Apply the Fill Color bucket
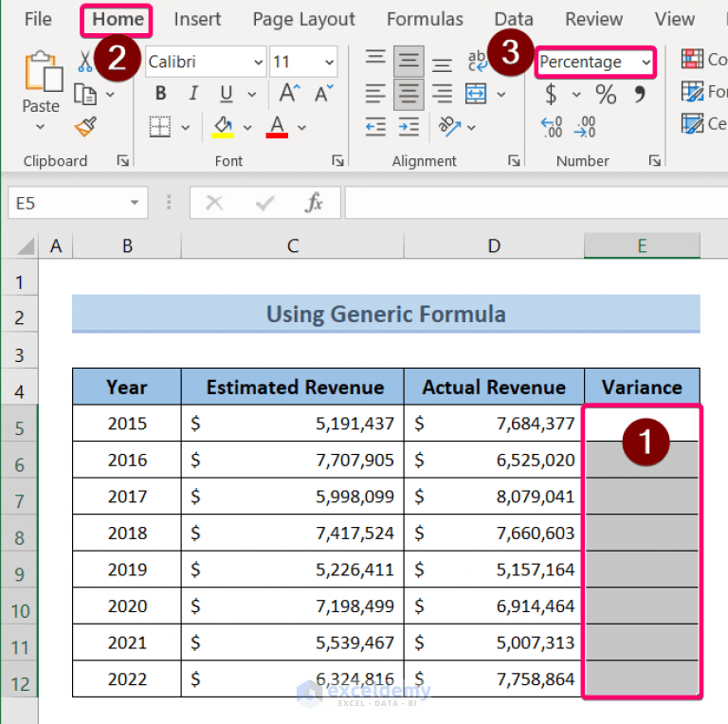 [x=223, y=127]
